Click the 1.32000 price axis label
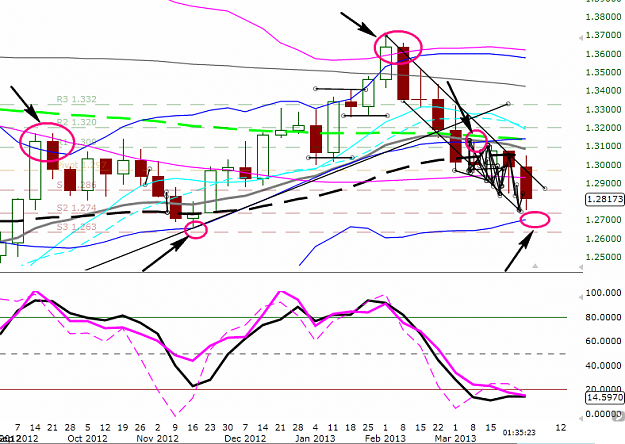The image size is (625, 444). click(x=603, y=128)
